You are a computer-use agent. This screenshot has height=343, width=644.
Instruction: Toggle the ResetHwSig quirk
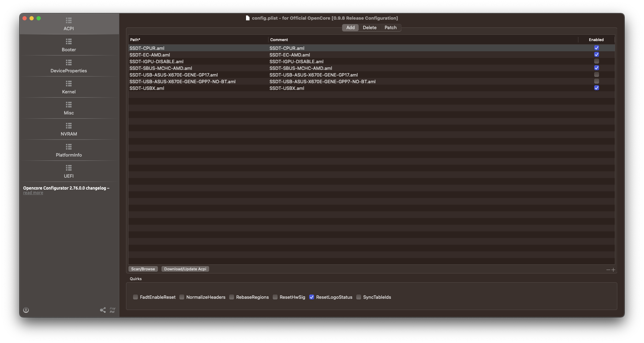275,297
